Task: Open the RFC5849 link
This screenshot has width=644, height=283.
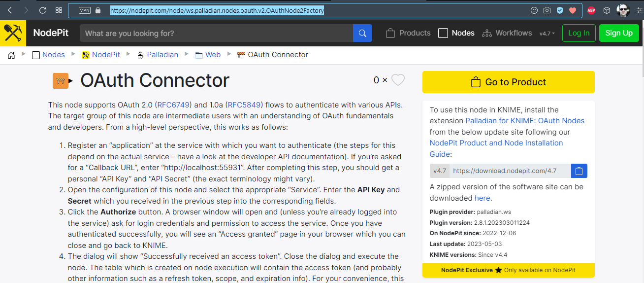Action: click(x=244, y=105)
